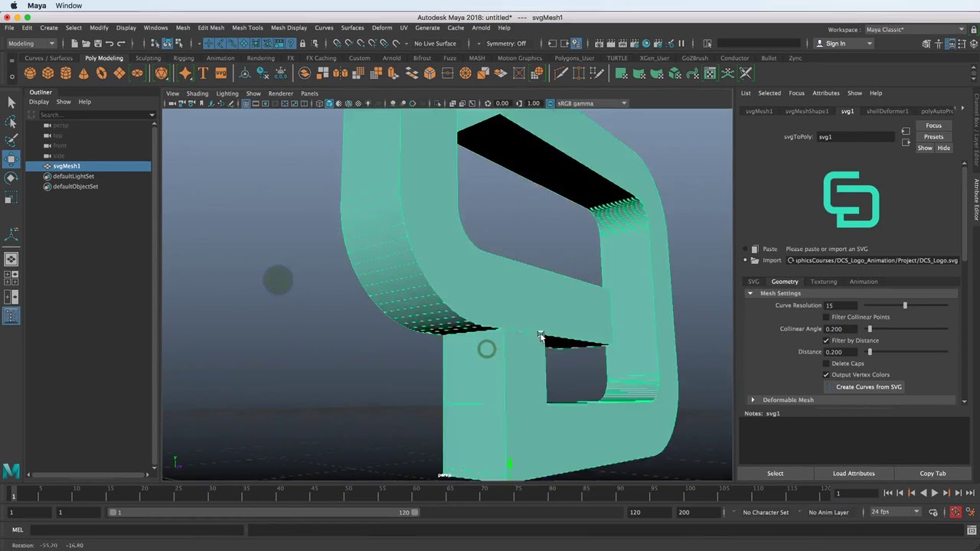Image resolution: width=980 pixels, height=551 pixels.
Task: Open the Sign In dropdown
Action: [844, 44]
